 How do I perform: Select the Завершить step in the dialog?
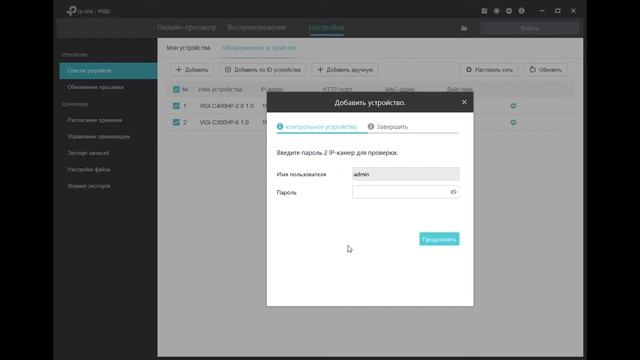(388, 127)
